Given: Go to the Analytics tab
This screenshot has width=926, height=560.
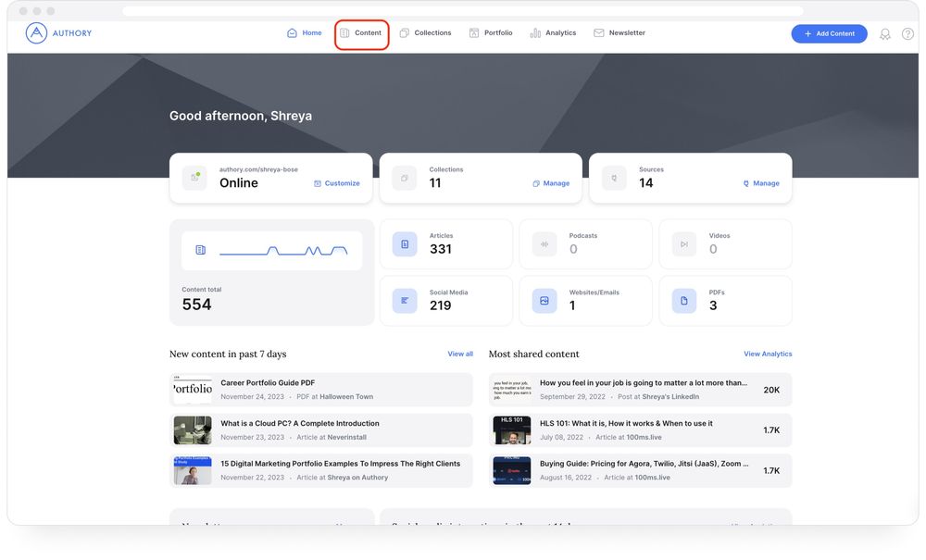Looking at the screenshot, I should click(553, 33).
